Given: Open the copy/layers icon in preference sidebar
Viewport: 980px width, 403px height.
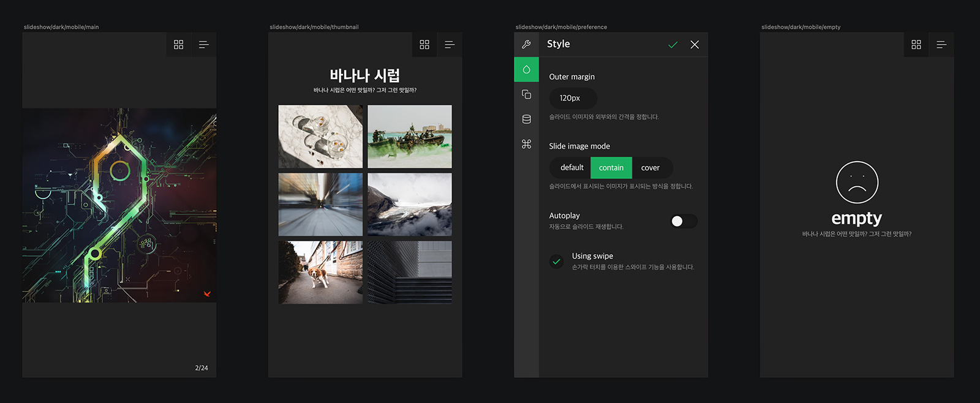Looking at the screenshot, I should pyautogui.click(x=526, y=94).
